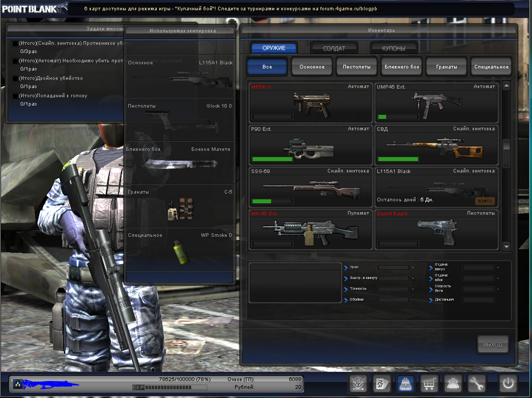The height and width of the screenshot is (398, 532).
Task: Click the Point Blank logo
Action: click(34, 8)
